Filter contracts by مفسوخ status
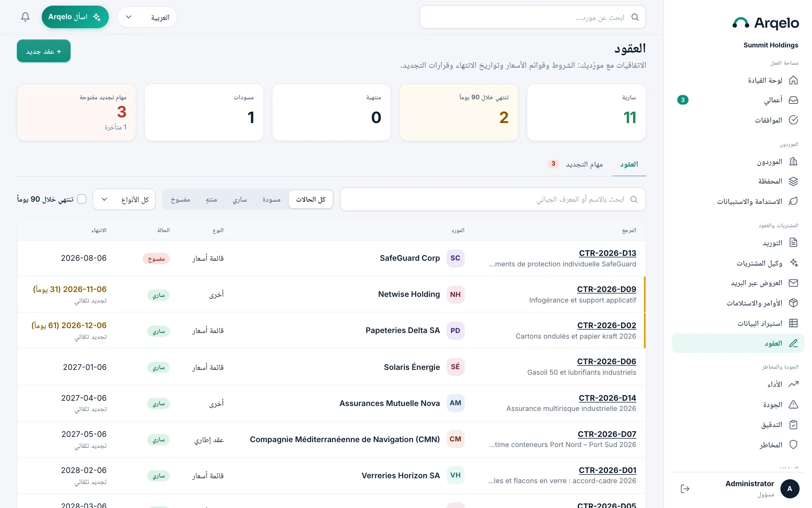The width and height of the screenshot is (812, 508). click(180, 199)
